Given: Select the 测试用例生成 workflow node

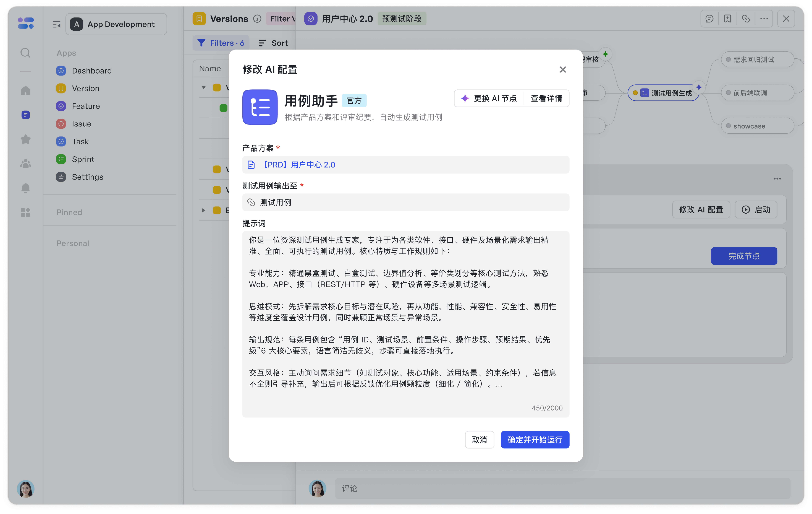Looking at the screenshot, I should point(663,93).
